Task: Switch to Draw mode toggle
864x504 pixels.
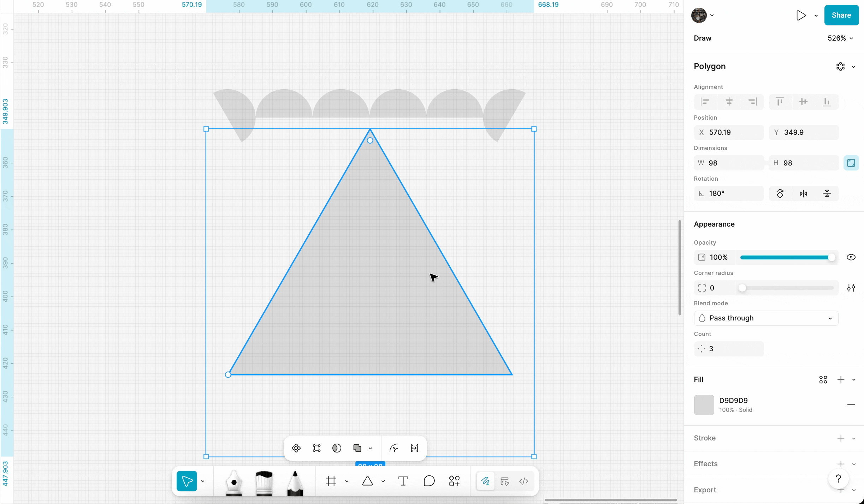Action: pos(485,481)
